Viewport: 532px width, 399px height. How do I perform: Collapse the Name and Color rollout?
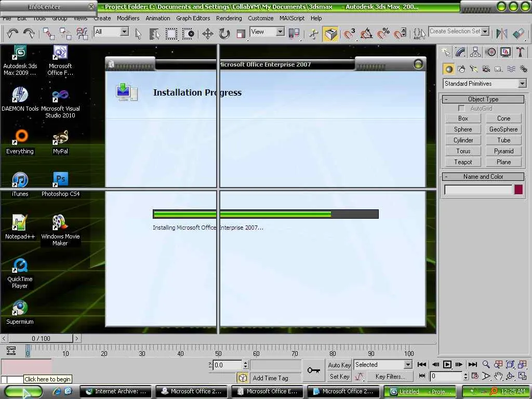(483, 177)
